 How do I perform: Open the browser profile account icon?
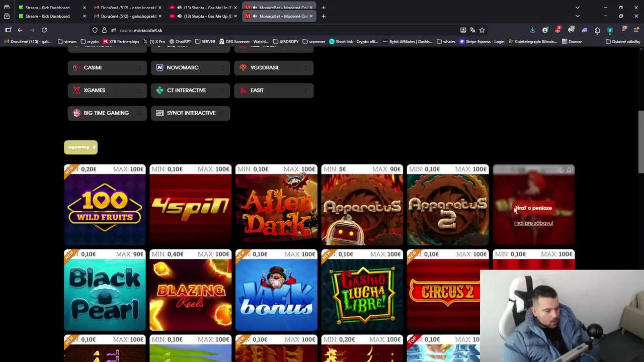pos(545,30)
